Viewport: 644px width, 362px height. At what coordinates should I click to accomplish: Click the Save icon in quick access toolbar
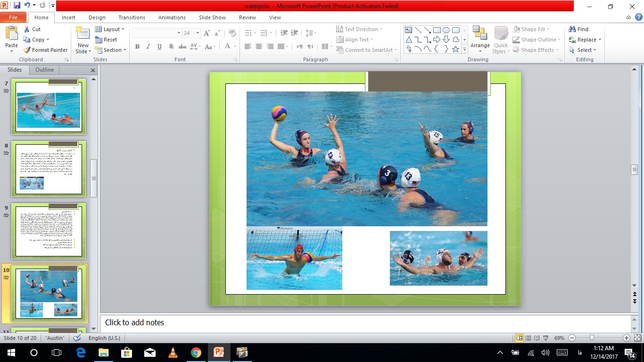[x=17, y=6]
